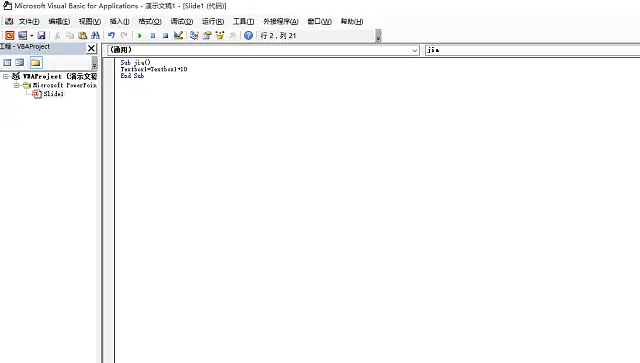Open VBA Help with the question mark icon
This screenshot has height=363, width=640.
(x=248, y=36)
